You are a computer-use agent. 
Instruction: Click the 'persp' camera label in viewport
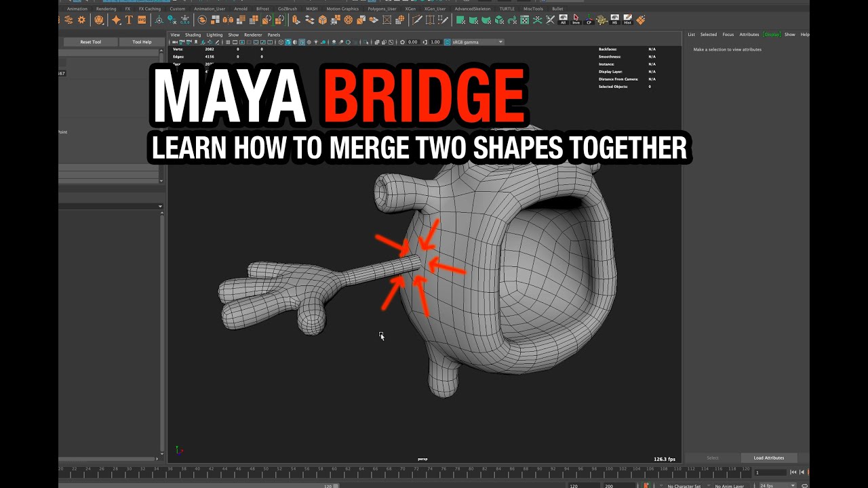pyautogui.click(x=422, y=459)
